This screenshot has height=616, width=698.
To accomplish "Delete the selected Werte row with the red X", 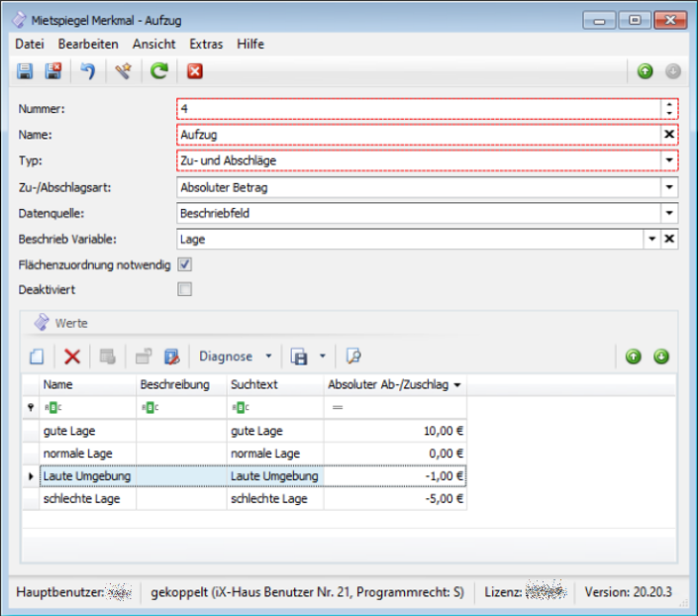I will coord(72,357).
